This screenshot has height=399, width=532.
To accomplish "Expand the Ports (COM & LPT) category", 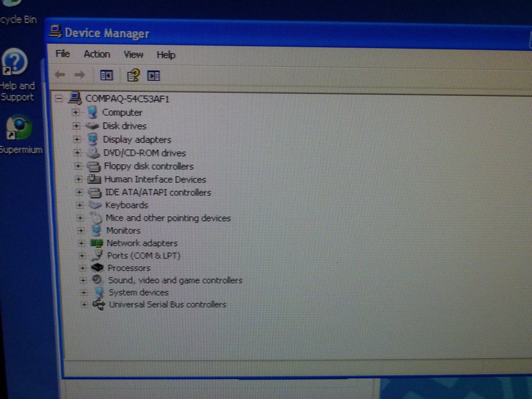I will click(x=82, y=255).
